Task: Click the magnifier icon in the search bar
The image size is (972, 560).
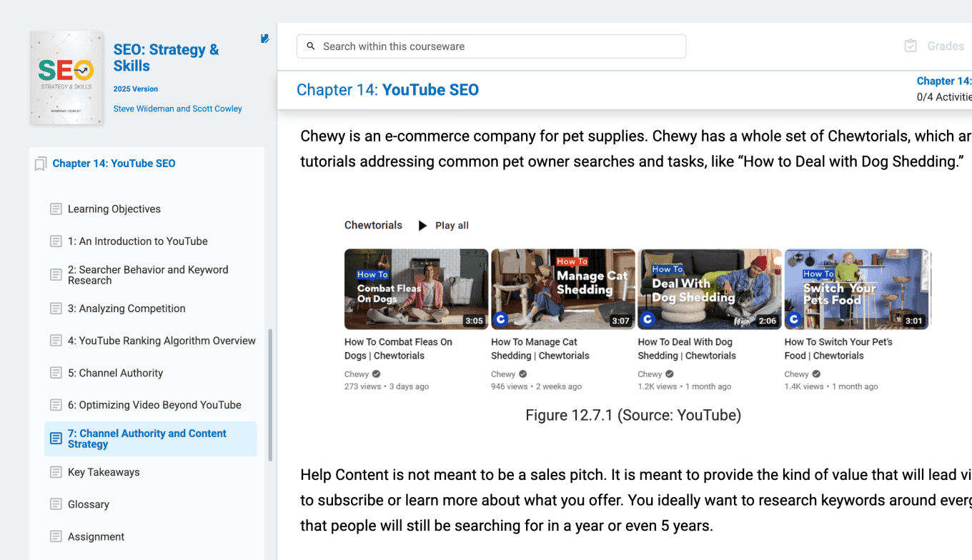Action: (311, 46)
